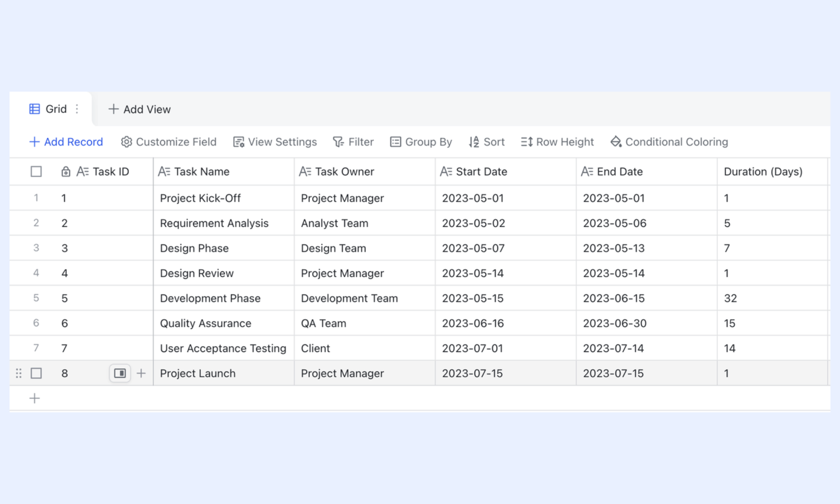This screenshot has width=840, height=504.
Task: Click the End Date column header
Action: pyautogui.click(x=647, y=171)
